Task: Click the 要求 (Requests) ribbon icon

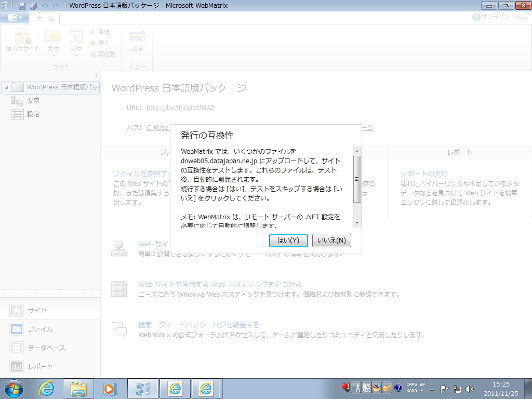Action: pyautogui.click(x=138, y=39)
